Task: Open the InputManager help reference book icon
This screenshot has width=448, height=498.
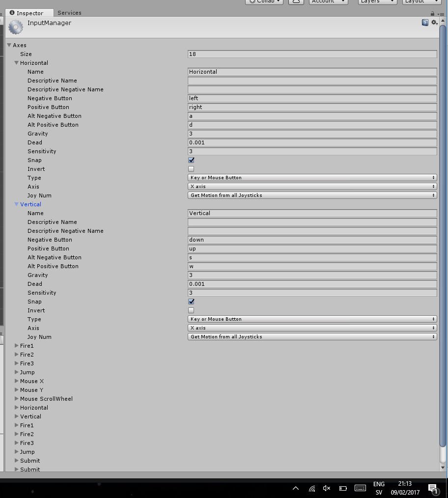Action: tap(424, 22)
